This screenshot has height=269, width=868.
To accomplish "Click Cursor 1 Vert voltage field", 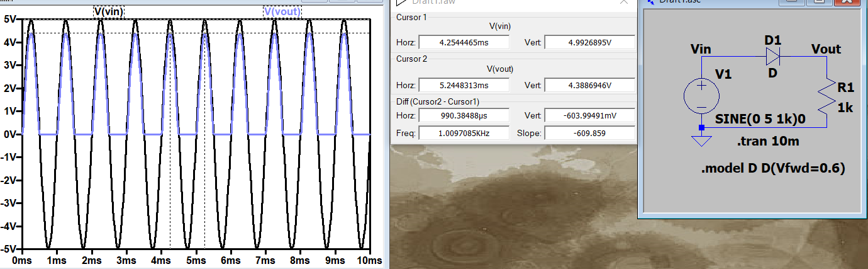I will click(x=589, y=43).
